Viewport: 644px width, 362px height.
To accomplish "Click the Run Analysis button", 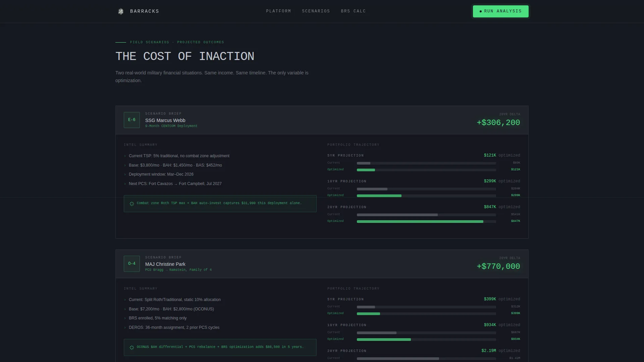I will click(500, 11).
